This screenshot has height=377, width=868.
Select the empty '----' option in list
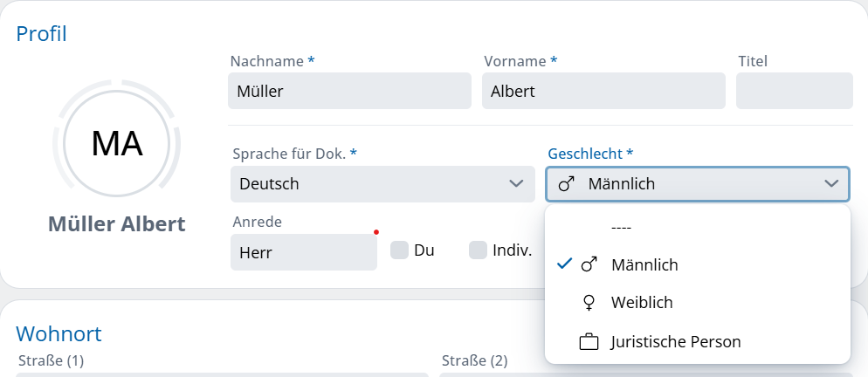pyautogui.click(x=621, y=227)
